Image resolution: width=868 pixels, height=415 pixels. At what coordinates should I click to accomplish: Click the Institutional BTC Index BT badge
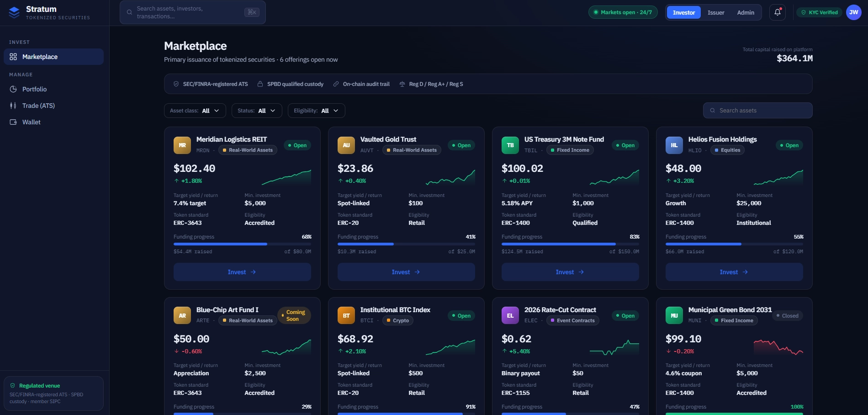click(346, 315)
